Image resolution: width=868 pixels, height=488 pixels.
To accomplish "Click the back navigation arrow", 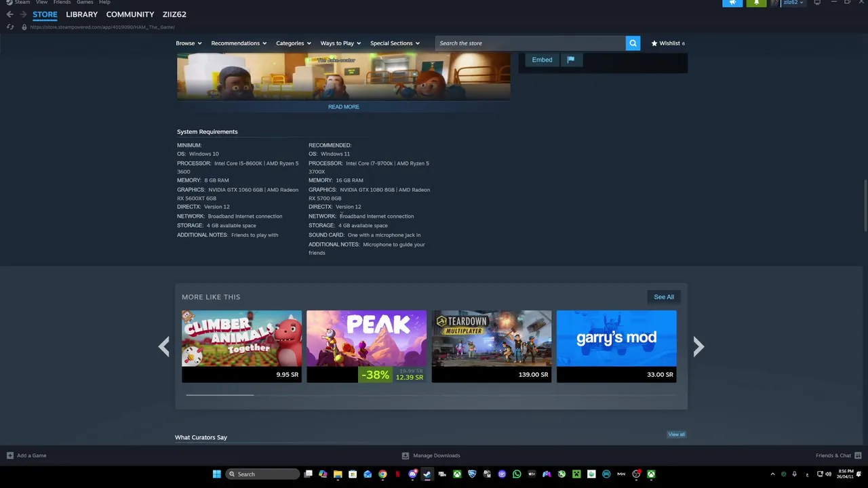I will [9, 14].
